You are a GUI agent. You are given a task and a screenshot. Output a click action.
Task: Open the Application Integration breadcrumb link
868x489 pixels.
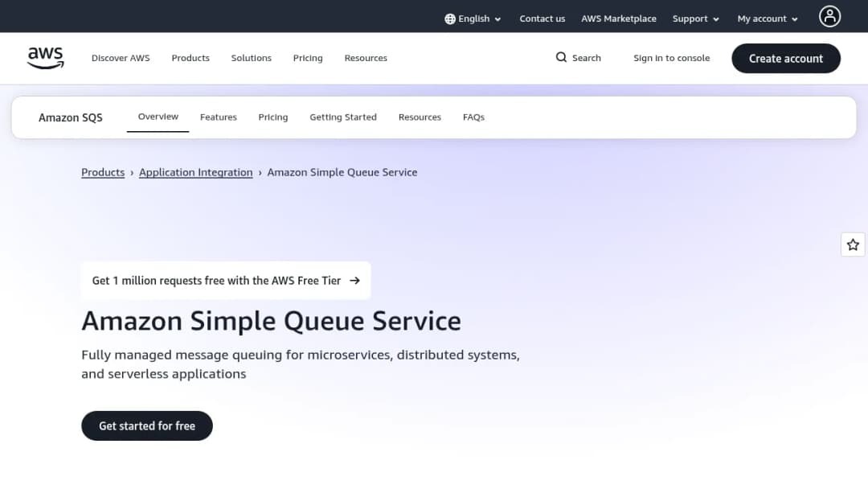coord(195,172)
